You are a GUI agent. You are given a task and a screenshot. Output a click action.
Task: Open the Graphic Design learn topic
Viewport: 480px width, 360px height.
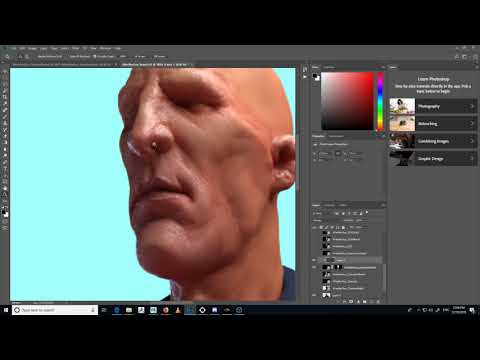click(433, 159)
